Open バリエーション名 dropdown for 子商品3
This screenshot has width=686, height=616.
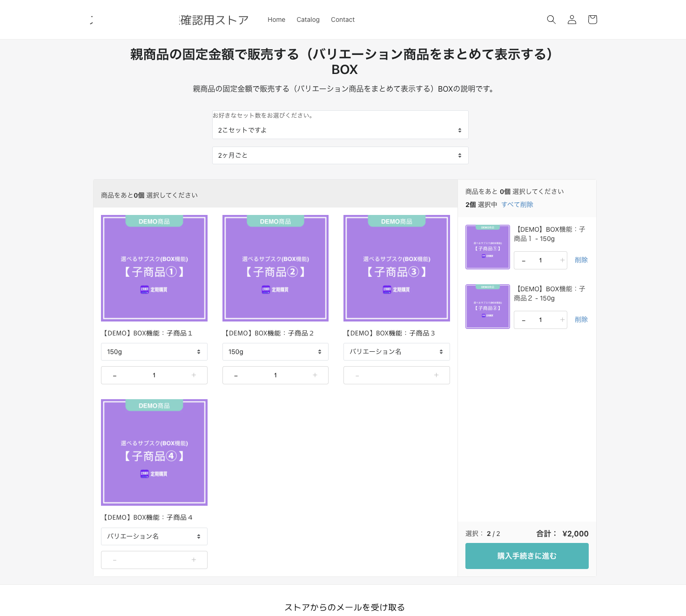click(397, 352)
